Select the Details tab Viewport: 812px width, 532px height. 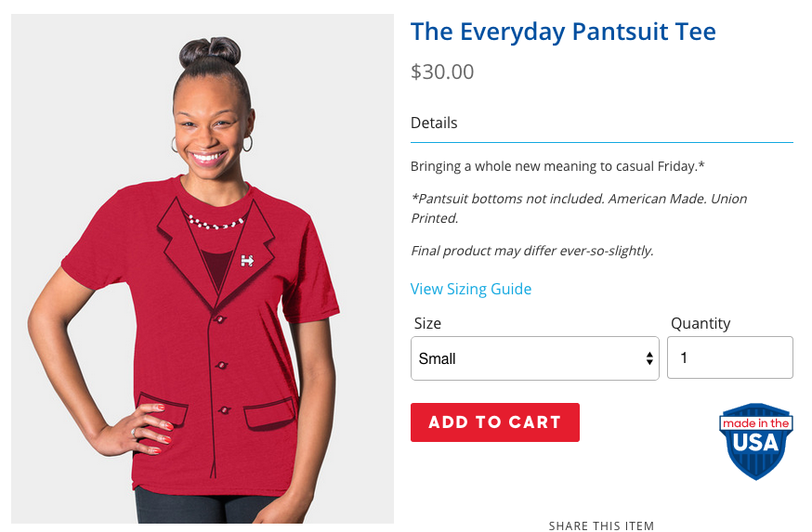(x=434, y=123)
